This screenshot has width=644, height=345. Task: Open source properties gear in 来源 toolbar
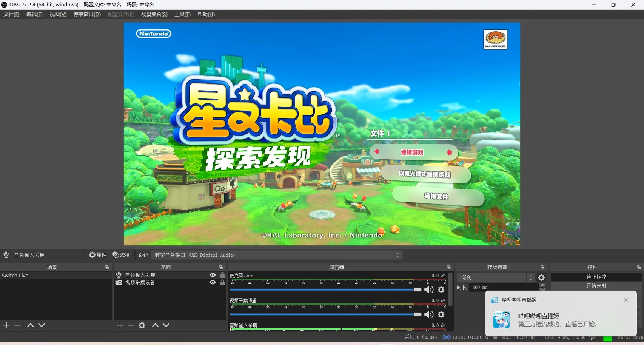[142, 325]
